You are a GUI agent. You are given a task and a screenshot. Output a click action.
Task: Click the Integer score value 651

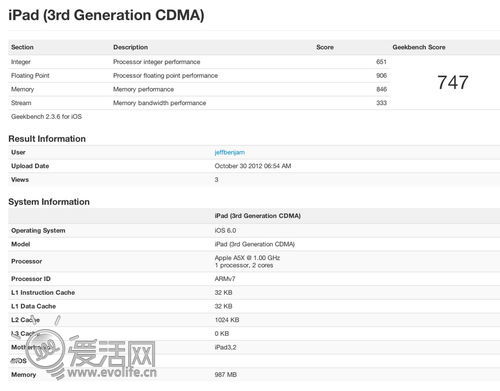click(381, 62)
